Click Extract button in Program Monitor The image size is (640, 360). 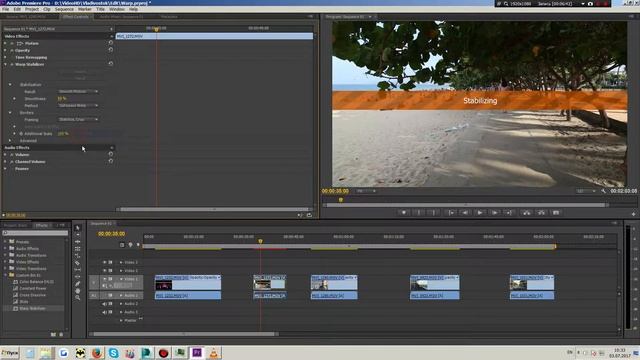pos(541,213)
